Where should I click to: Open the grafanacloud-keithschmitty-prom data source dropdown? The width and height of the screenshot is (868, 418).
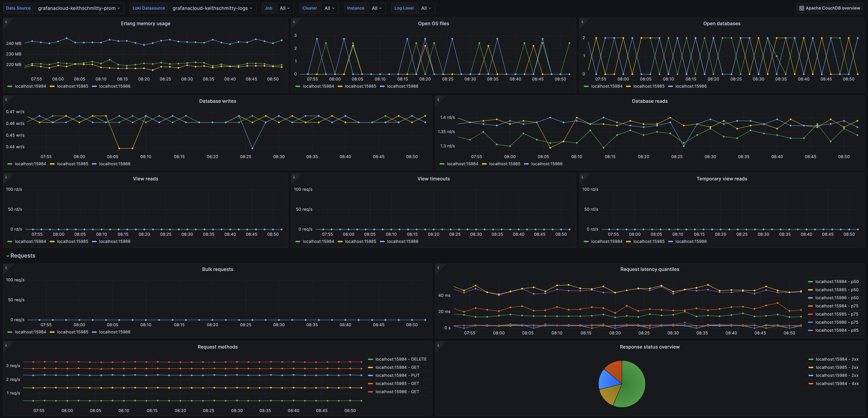(x=80, y=8)
